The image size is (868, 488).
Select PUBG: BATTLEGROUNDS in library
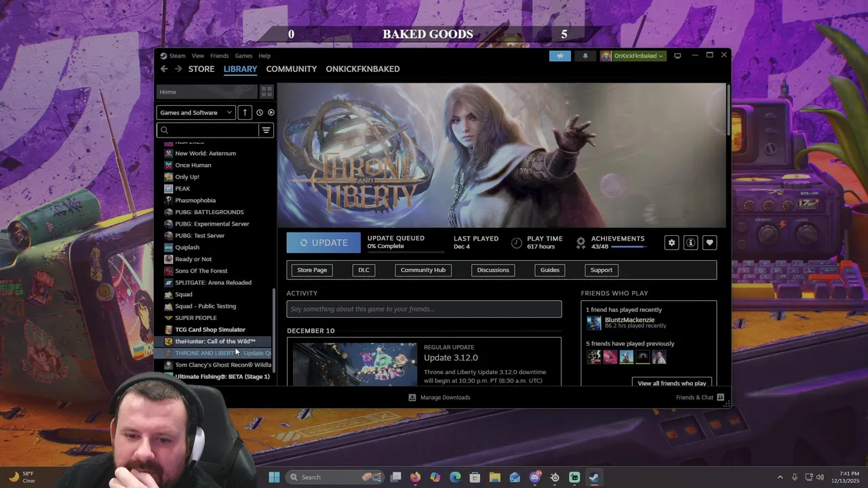coord(210,212)
